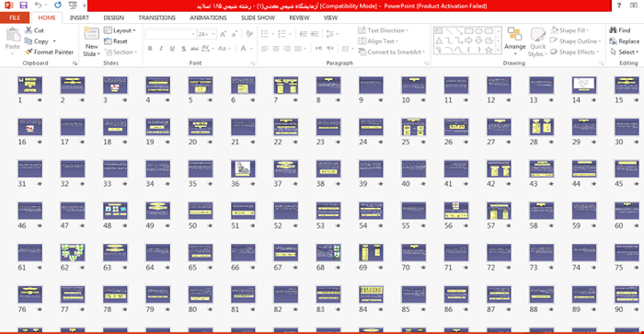This screenshot has height=334, width=644.
Task: Click the Replace button
Action: coord(625,41)
